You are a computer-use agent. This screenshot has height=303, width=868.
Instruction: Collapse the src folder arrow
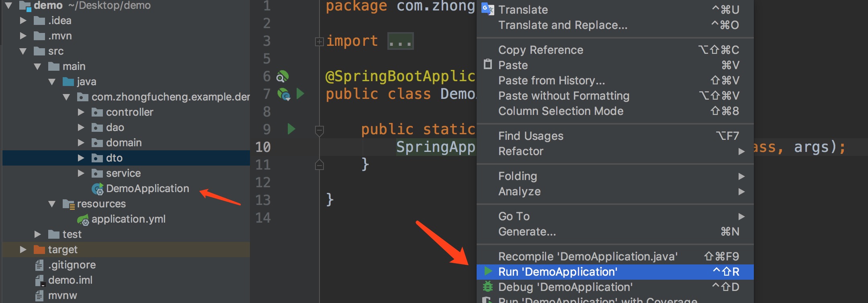point(23,51)
